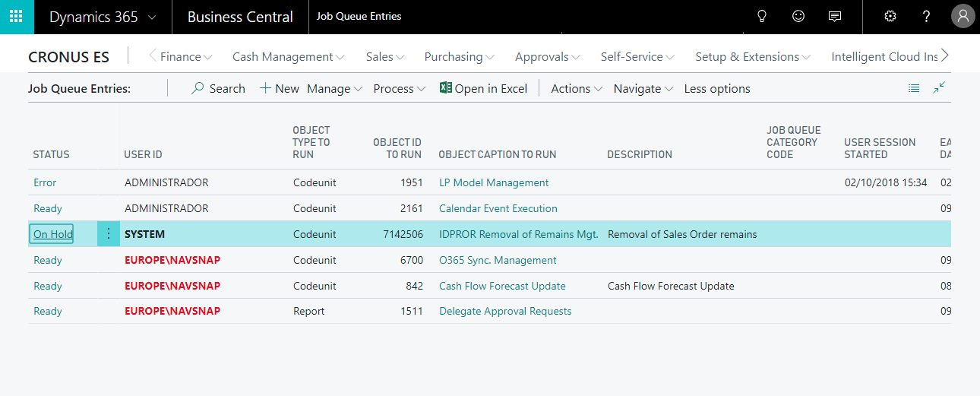Open the user account avatar
Screen dimensions: 980x396
pos(963,17)
